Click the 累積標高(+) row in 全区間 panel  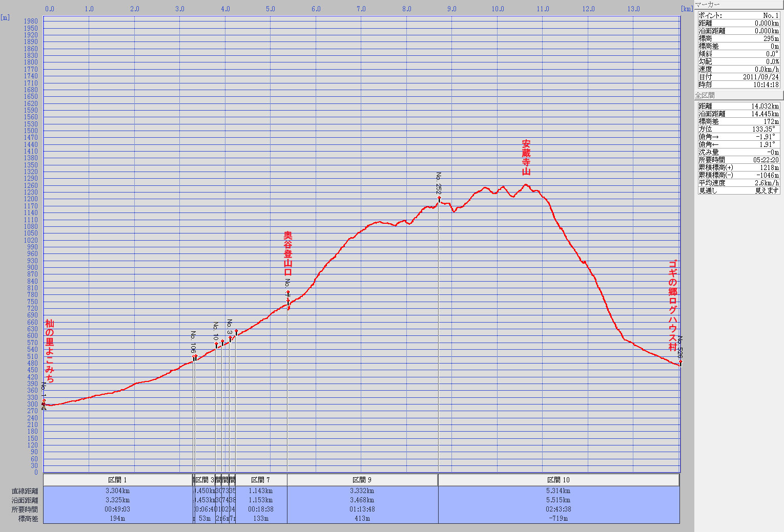point(738,167)
